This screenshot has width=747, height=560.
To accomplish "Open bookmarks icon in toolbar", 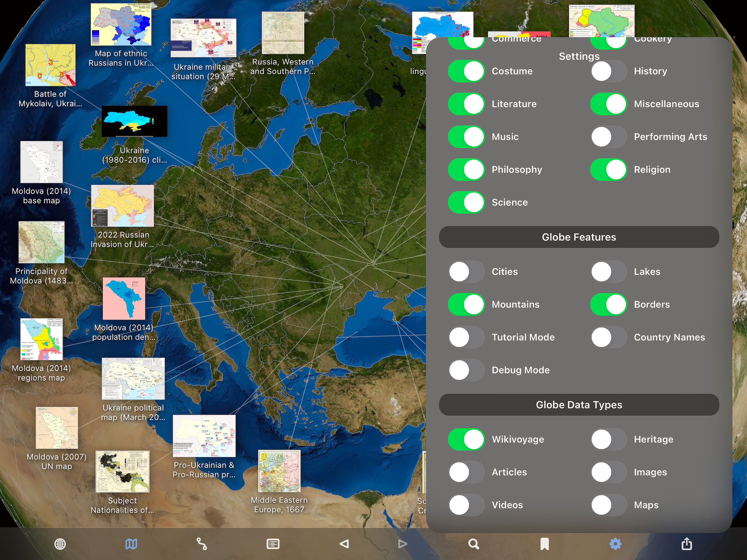I will point(544,544).
